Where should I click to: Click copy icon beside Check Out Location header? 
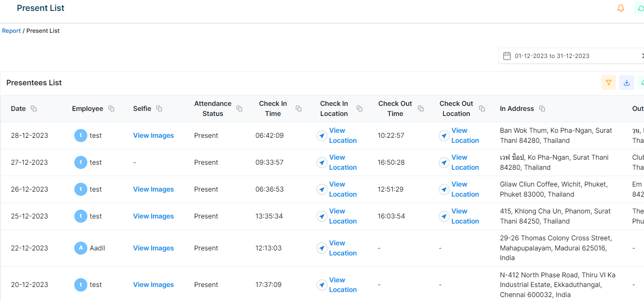pos(482,108)
